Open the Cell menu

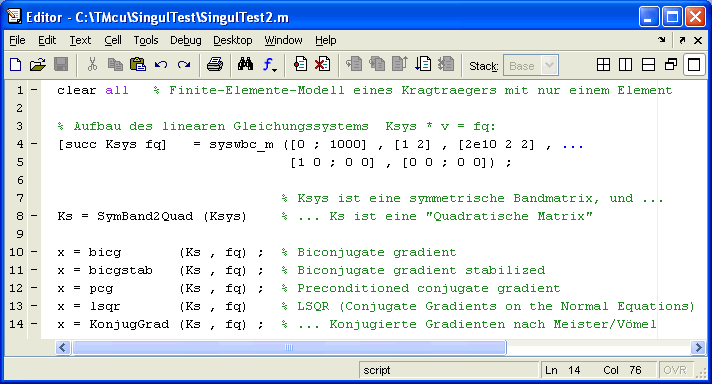113,40
